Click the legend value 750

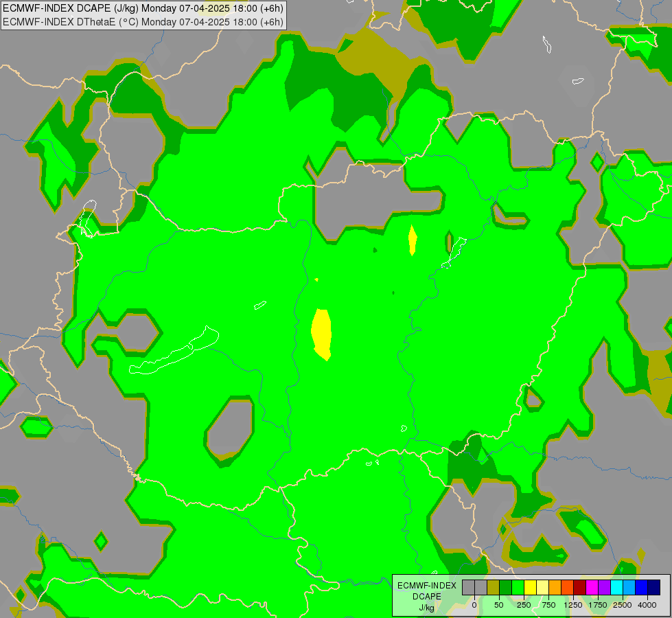(548, 605)
